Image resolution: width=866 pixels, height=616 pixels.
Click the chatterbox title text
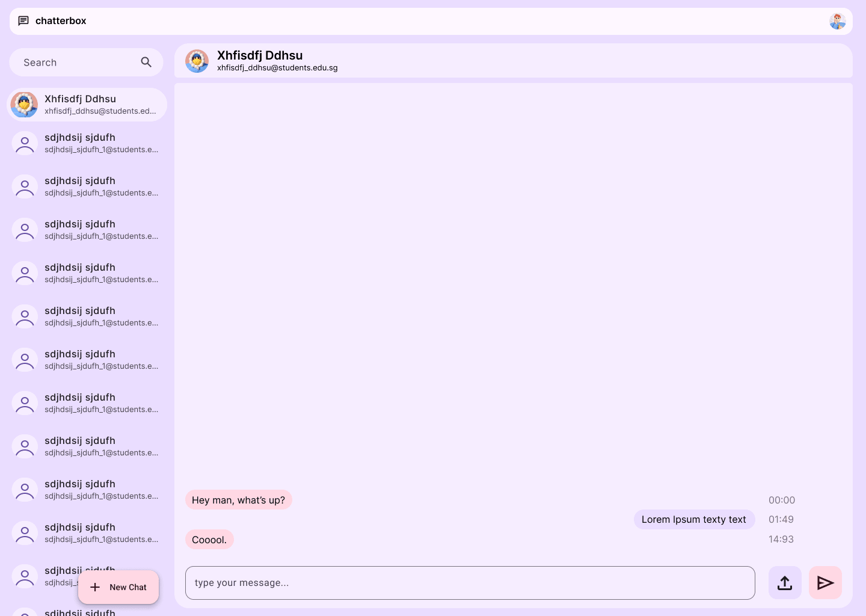(x=61, y=21)
